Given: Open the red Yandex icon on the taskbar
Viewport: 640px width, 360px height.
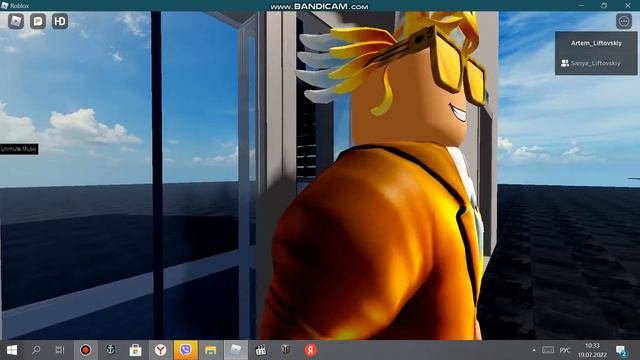Looking at the screenshot, I should point(311,350).
